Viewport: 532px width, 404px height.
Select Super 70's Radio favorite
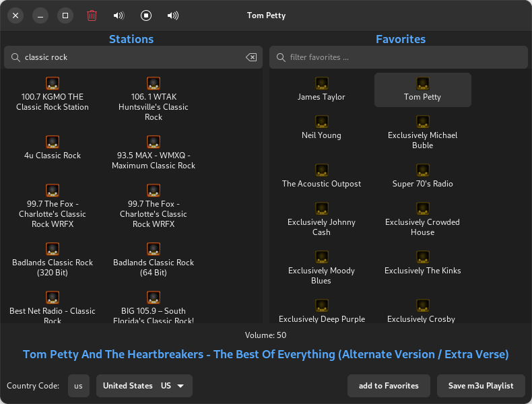[x=422, y=176]
